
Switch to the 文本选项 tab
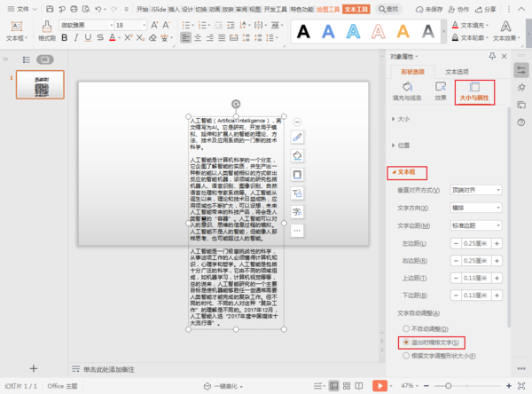[x=458, y=71]
